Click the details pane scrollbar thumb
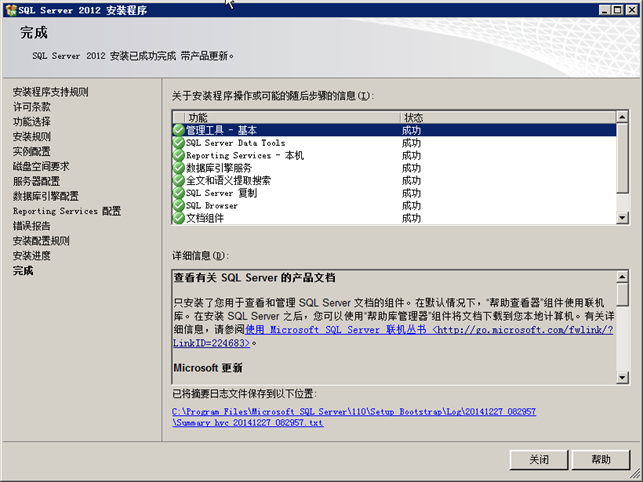Image resolution: width=643 pixels, height=482 pixels. (x=622, y=294)
